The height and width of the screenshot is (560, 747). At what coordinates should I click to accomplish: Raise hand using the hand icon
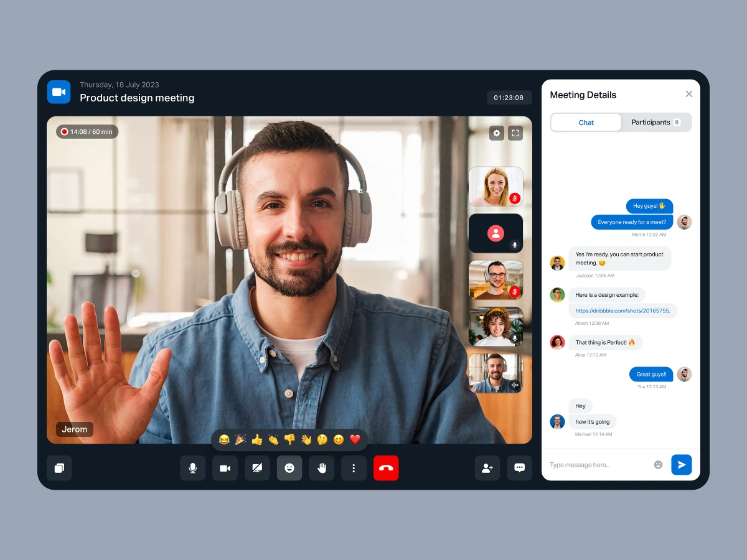tap(322, 468)
